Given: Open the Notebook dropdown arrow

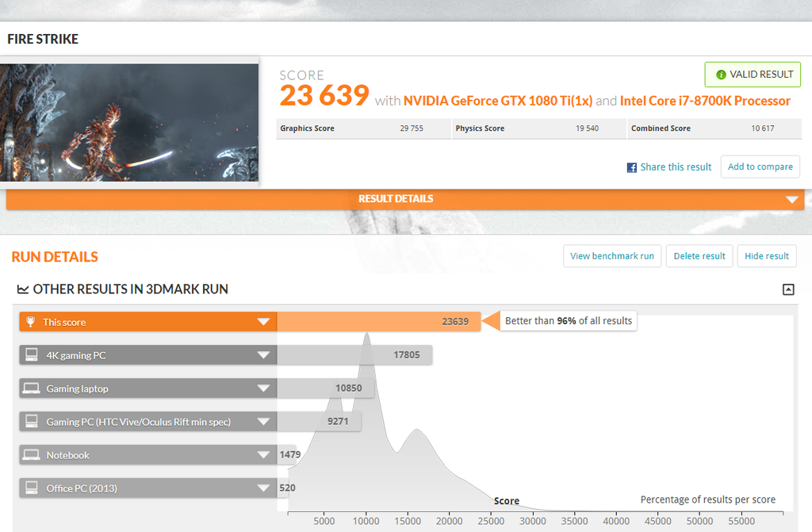Looking at the screenshot, I should (x=263, y=454).
